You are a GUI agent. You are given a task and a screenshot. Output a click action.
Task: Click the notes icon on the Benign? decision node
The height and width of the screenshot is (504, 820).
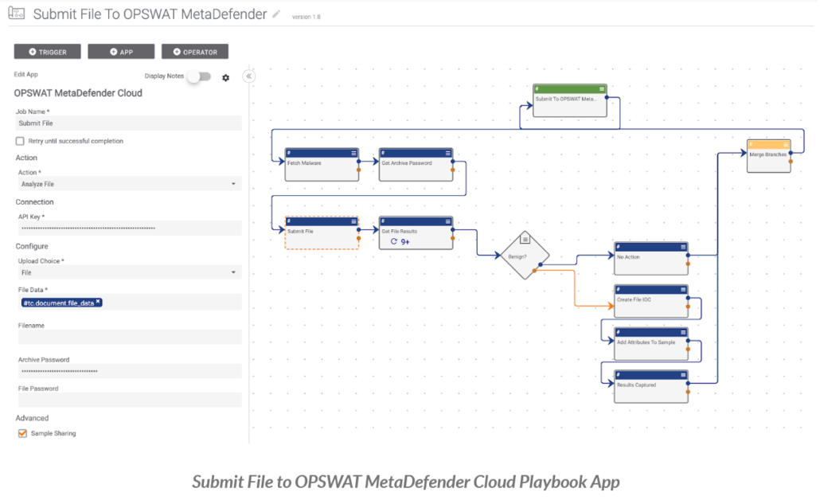525,240
